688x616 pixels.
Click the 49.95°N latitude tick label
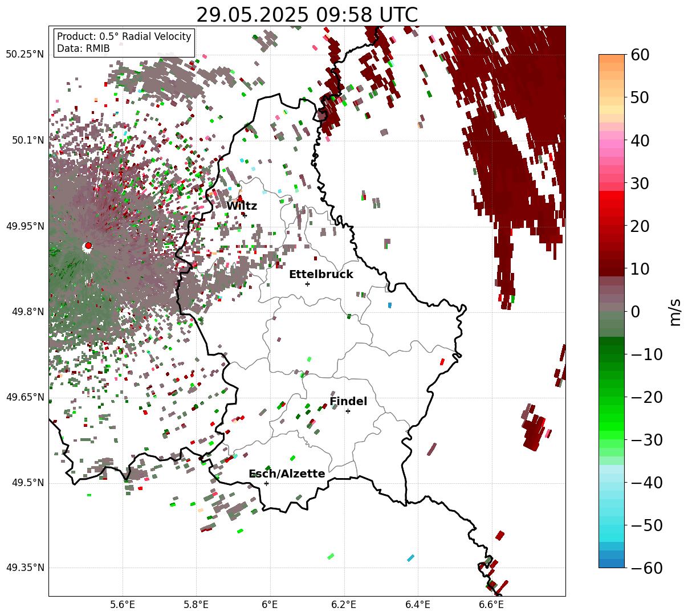pos(25,226)
